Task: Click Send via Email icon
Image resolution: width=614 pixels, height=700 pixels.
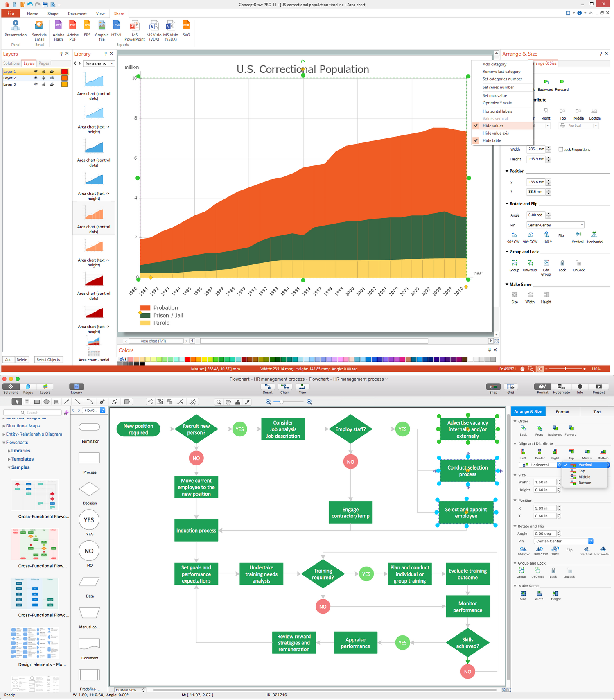Action: pos(39,26)
